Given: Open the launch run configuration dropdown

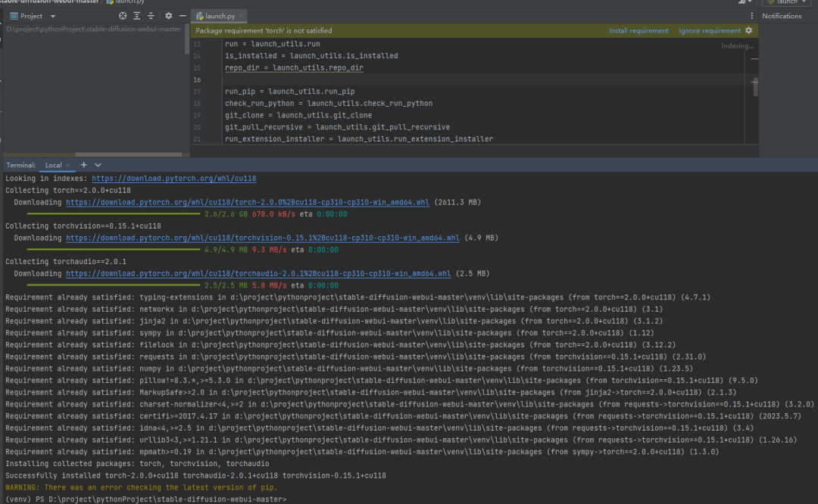Looking at the screenshot, I should (786, 2).
